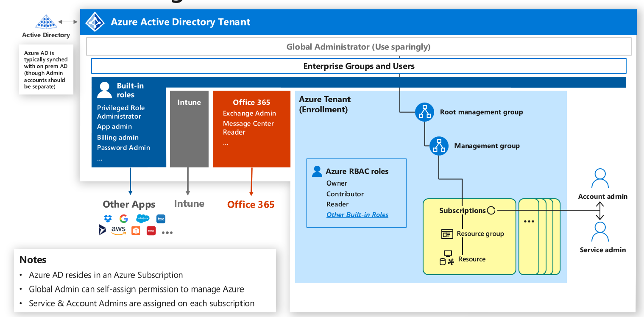The image size is (644, 317).
Task: Click the Azure RBAC roles heading
Action: pos(357,171)
